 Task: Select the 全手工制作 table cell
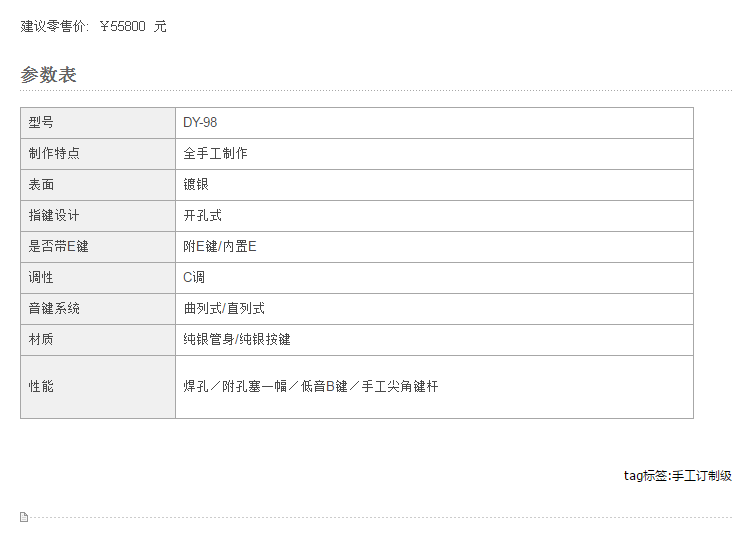point(434,154)
